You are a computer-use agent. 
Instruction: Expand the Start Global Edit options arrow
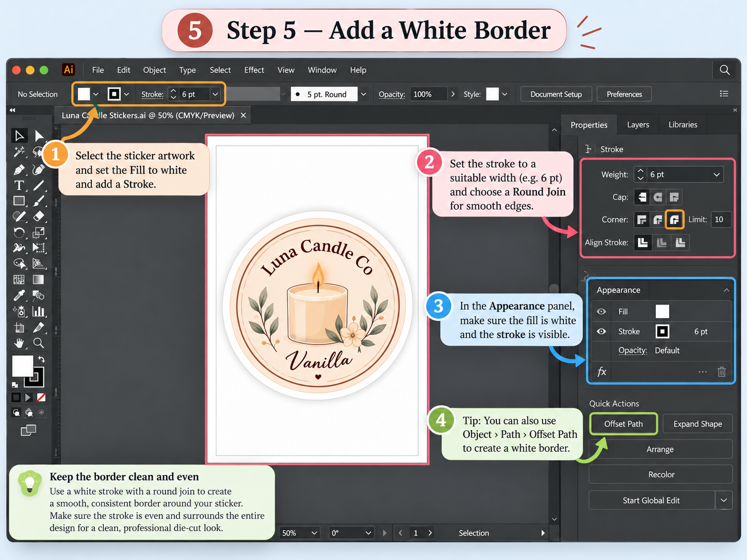724,500
